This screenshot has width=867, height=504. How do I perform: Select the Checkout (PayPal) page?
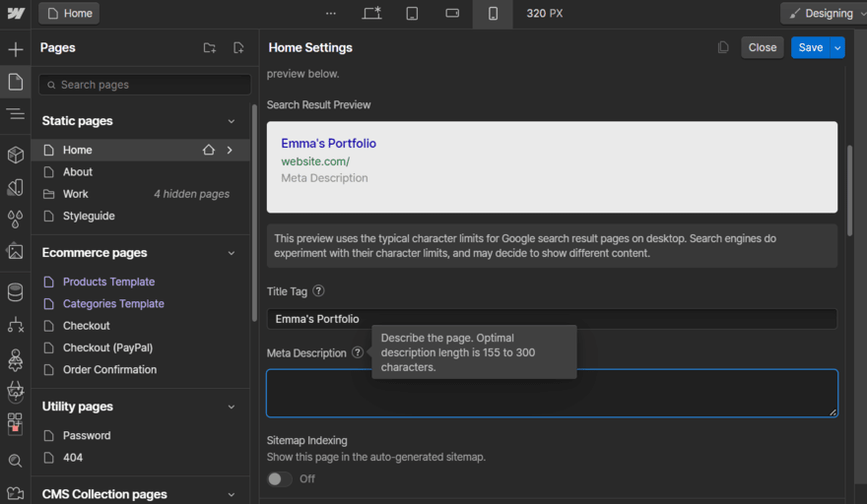107,347
